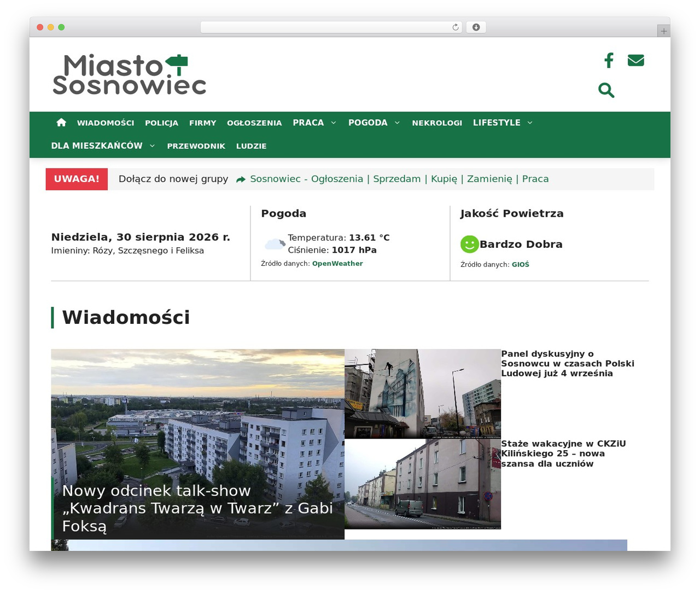Screen dimensions: 700x593
Task: Open the Staże wakacyjne w CKZiU article
Action: (563, 454)
